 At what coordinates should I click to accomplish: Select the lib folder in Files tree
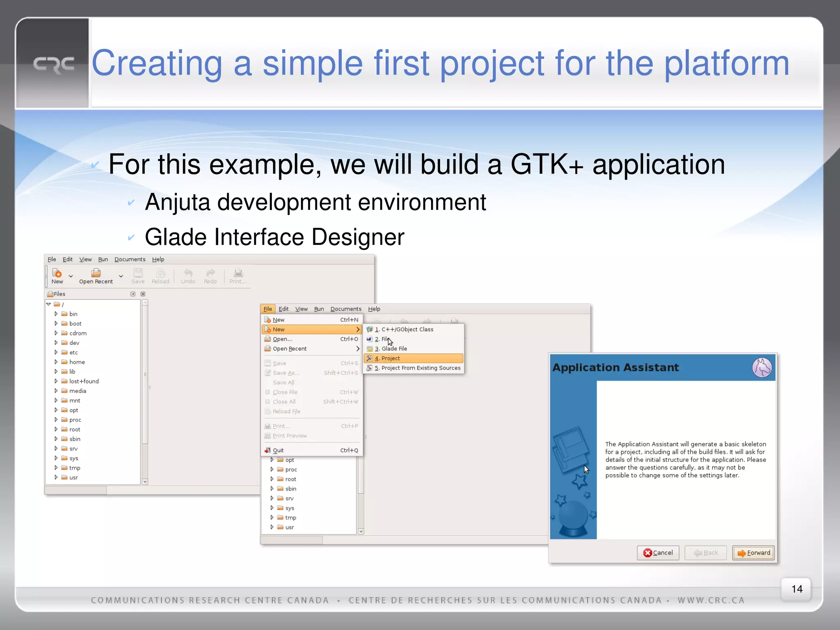click(72, 372)
